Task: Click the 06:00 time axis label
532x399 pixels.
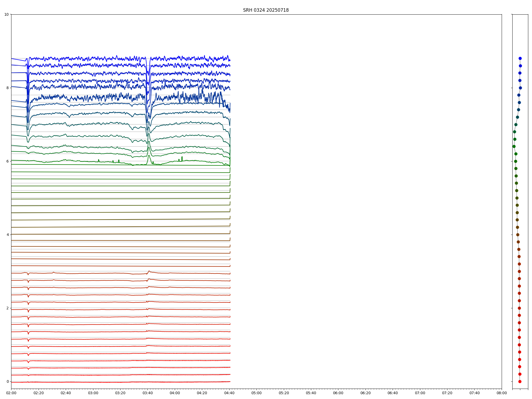Action: tap(338, 393)
